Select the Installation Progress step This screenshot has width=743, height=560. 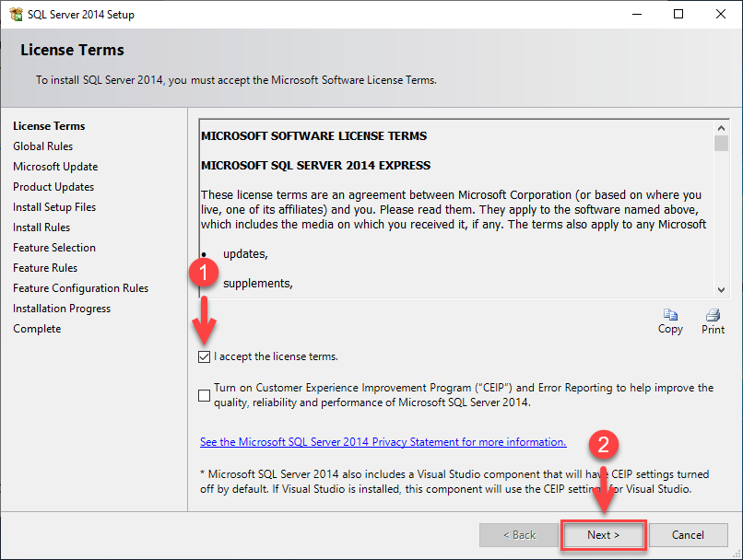click(x=62, y=309)
